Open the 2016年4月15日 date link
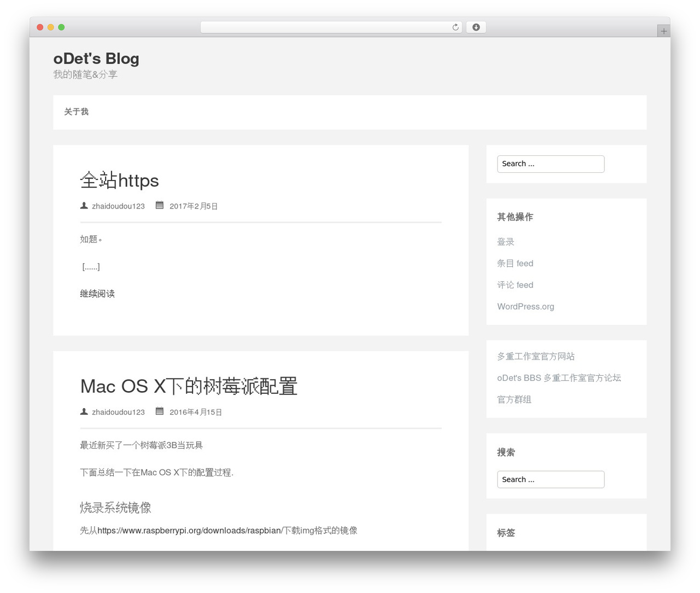This screenshot has width=700, height=593. pos(196,412)
